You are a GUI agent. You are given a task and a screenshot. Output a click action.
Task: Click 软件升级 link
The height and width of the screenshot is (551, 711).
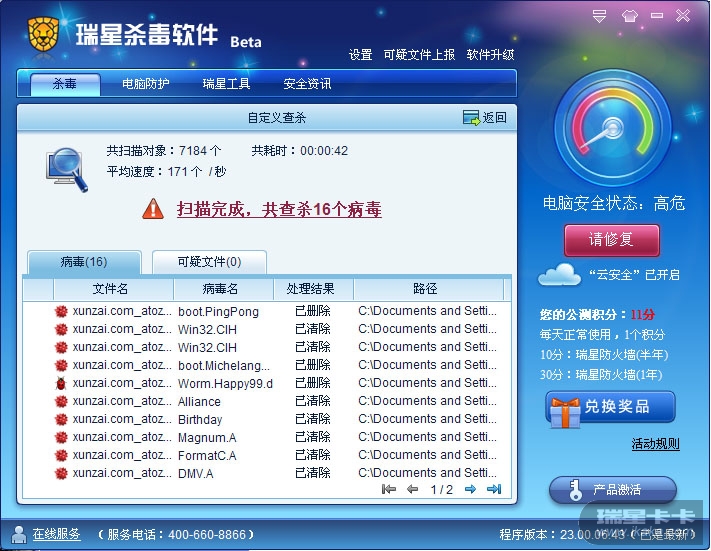[x=491, y=55]
